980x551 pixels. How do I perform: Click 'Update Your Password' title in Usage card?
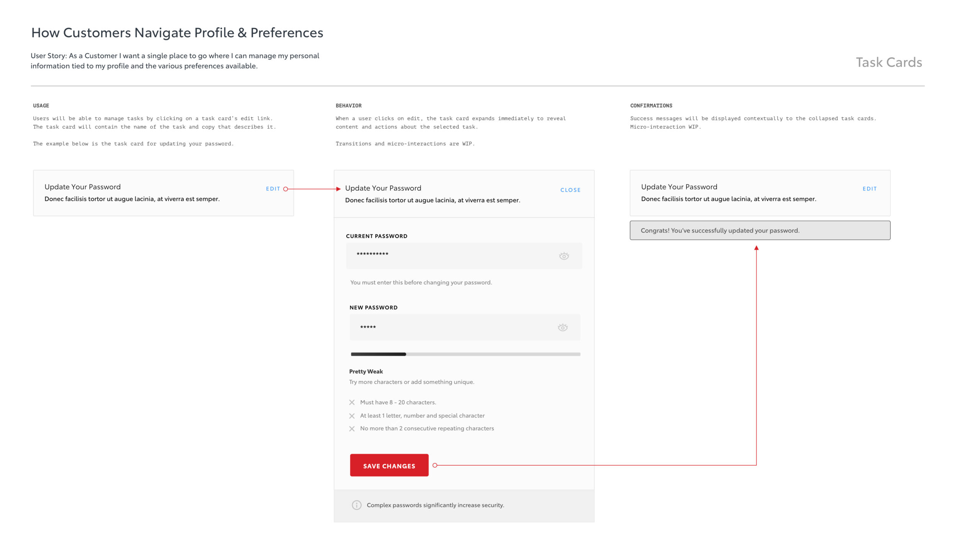tap(83, 187)
